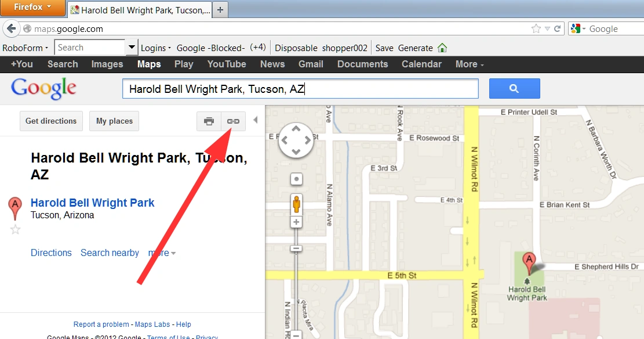Click the RoboForm home icon

pos(442,48)
